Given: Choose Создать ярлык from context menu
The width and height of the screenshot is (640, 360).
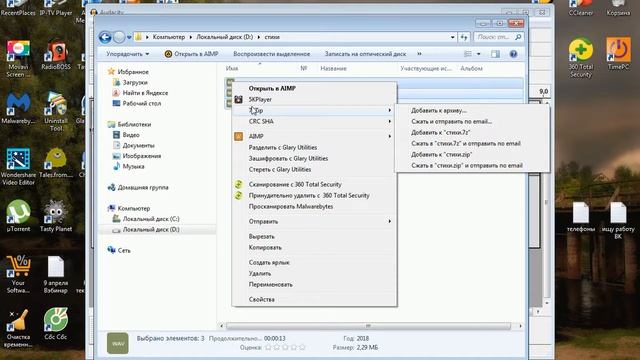Looking at the screenshot, I should pos(314,263).
